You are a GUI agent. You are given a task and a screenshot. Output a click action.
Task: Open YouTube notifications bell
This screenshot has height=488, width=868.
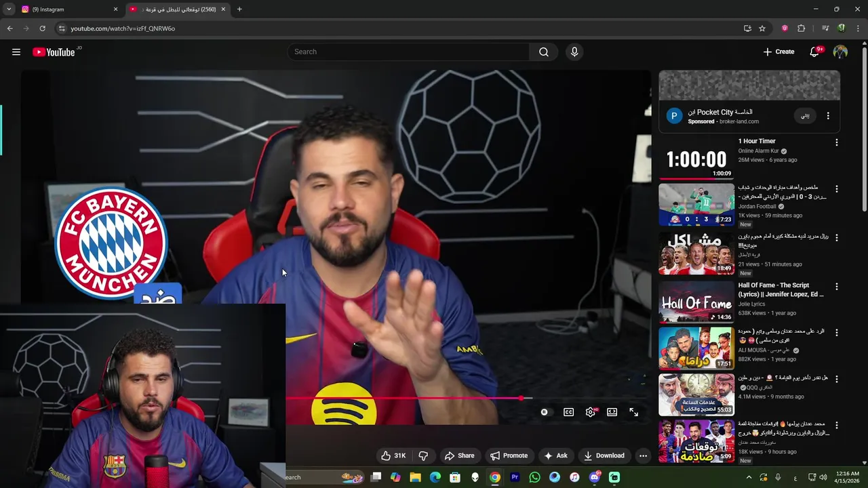click(814, 52)
